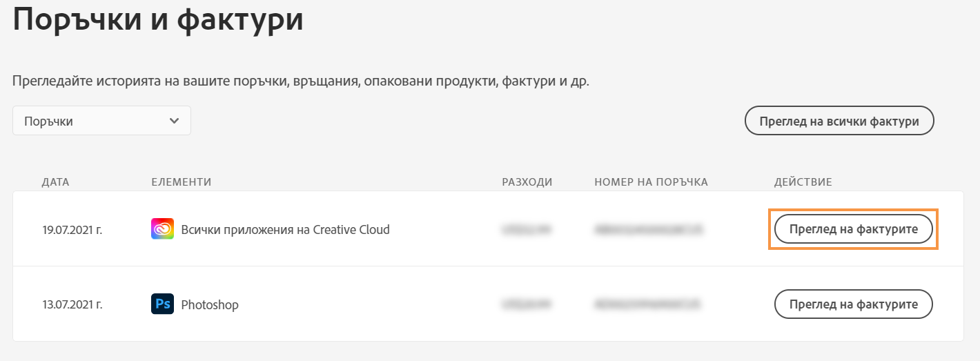This screenshot has width=980, height=361.
Task: Click the blurred Photoshop order number
Action: pos(647,304)
